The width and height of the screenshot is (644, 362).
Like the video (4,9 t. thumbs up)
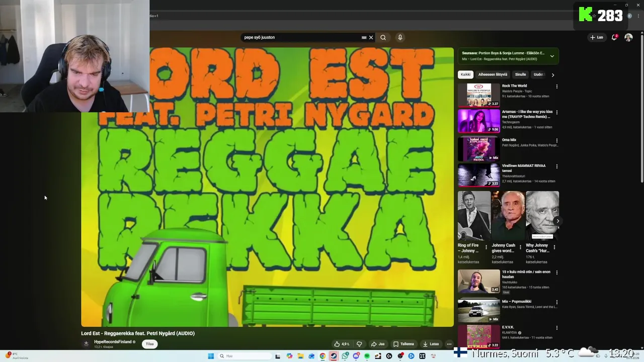[x=342, y=344]
